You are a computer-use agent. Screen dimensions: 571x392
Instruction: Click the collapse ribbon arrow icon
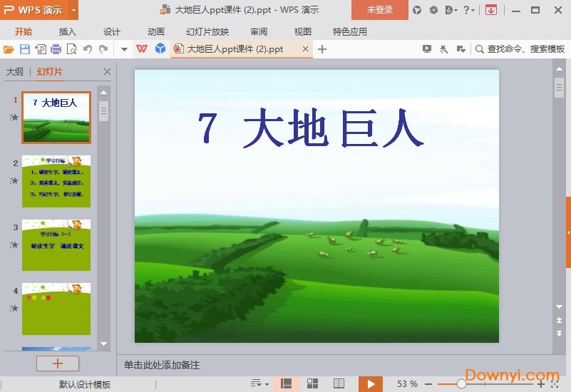tap(461, 48)
